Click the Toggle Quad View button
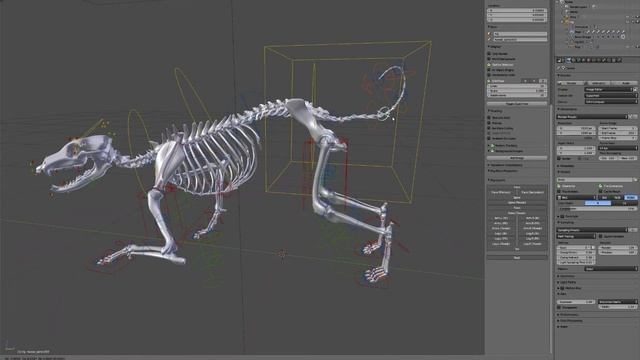 tap(517, 104)
